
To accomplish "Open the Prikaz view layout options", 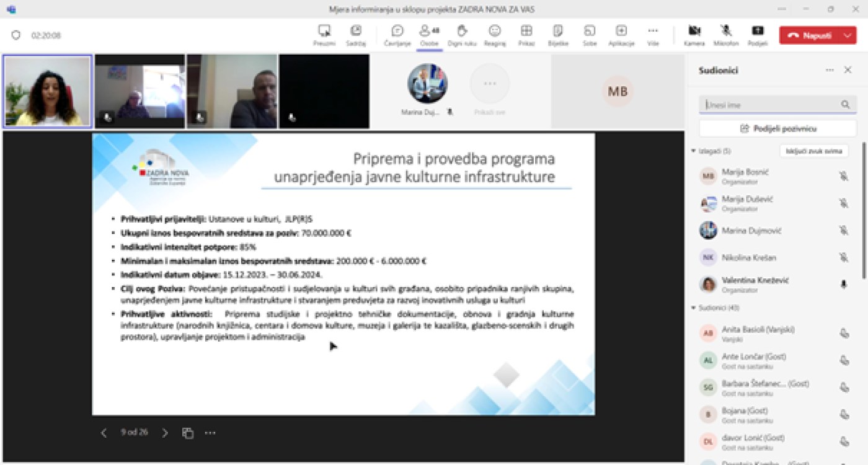I will point(526,31).
